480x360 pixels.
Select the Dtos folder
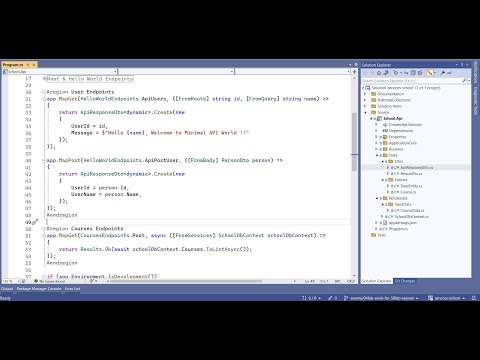click(399, 161)
